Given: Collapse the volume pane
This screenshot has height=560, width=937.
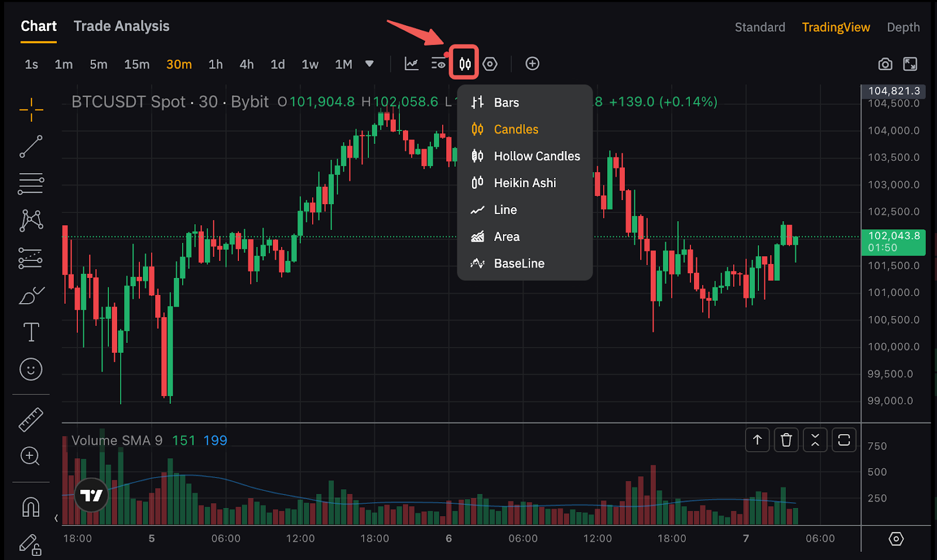Looking at the screenshot, I should click(x=815, y=440).
